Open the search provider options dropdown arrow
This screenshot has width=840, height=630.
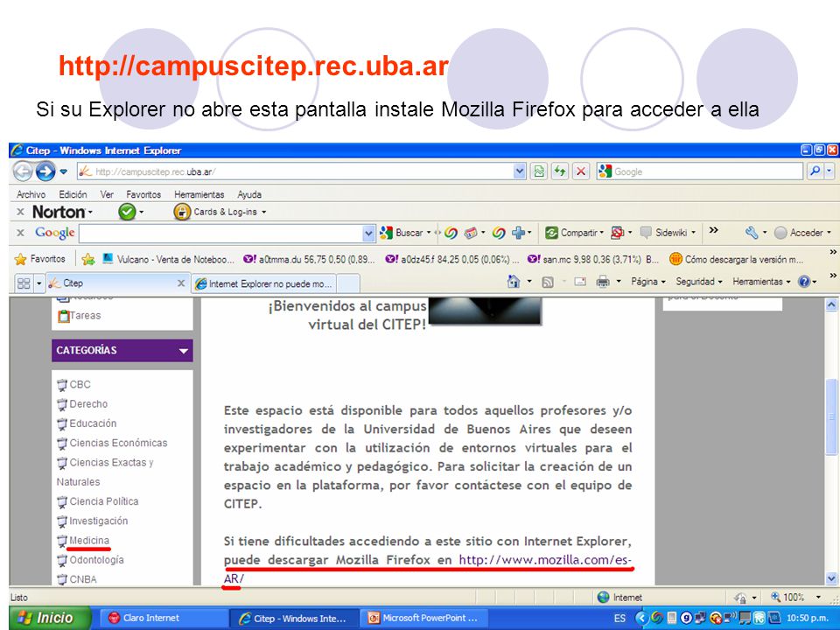pyautogui.click(x=829, y=171)
